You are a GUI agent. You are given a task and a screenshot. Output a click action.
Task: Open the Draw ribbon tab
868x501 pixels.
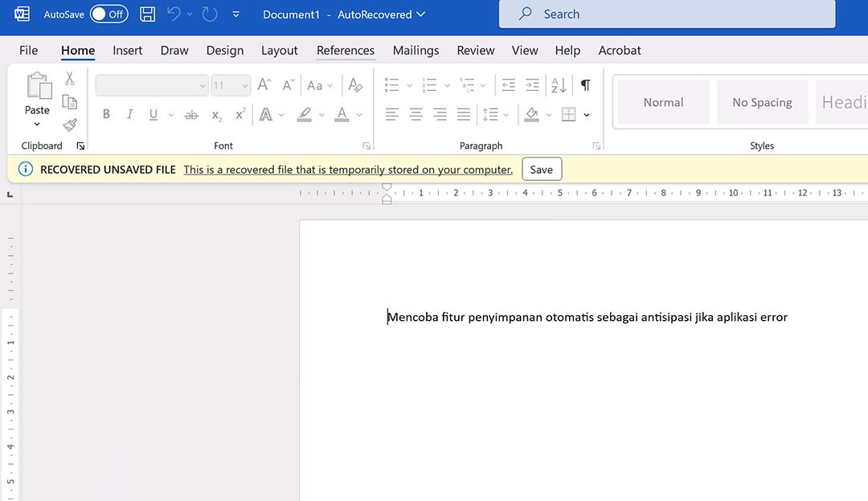tap(174, 50)
